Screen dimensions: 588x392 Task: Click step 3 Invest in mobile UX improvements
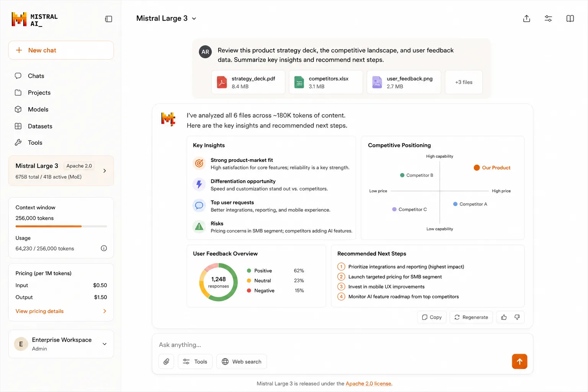(x=381, y=287)
